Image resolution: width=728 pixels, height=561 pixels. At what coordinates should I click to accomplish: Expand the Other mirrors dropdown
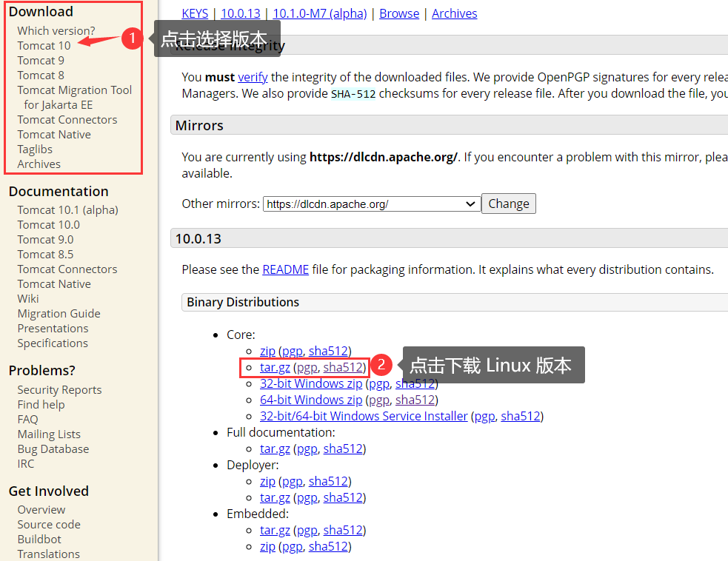point(372,204)
